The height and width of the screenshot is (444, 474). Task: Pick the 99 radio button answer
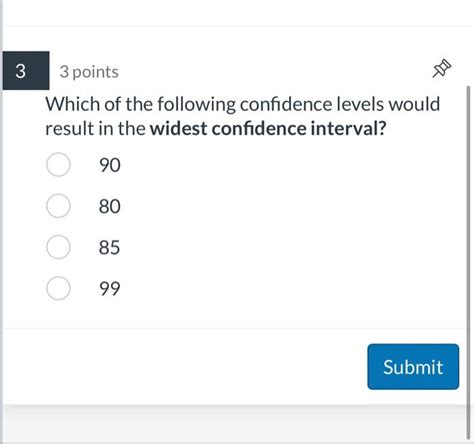coord(58,288)
